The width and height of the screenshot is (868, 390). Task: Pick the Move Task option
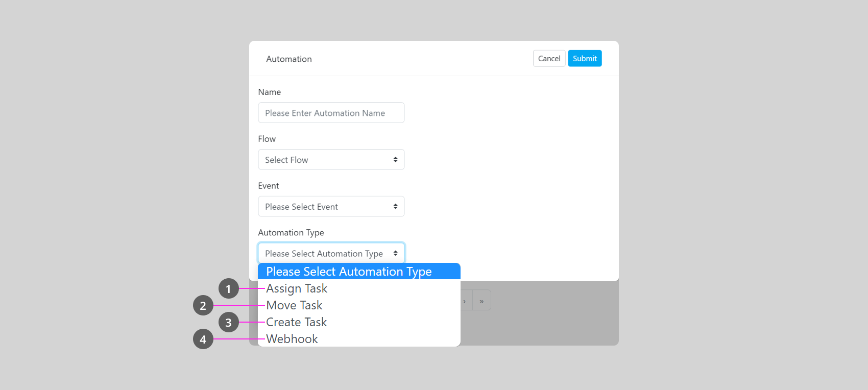(x=294, y=305)
